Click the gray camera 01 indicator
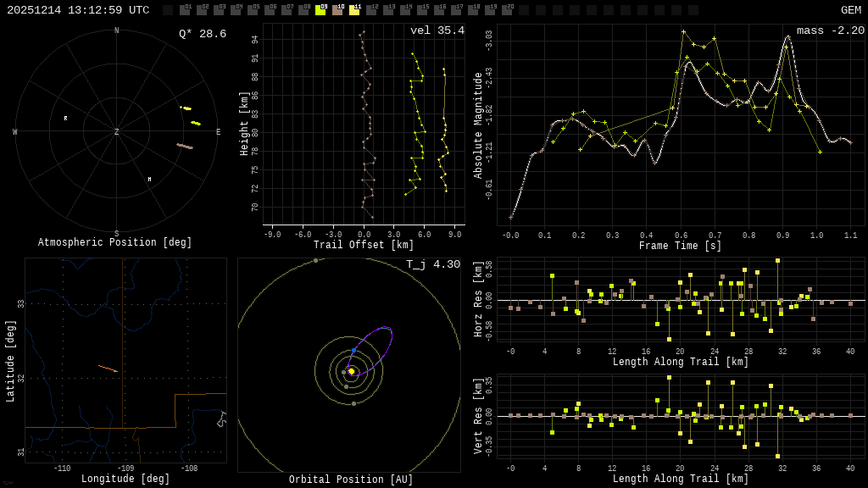Image resolution: width=868 pixels, height=488 pixels. [x=185, y=11]
